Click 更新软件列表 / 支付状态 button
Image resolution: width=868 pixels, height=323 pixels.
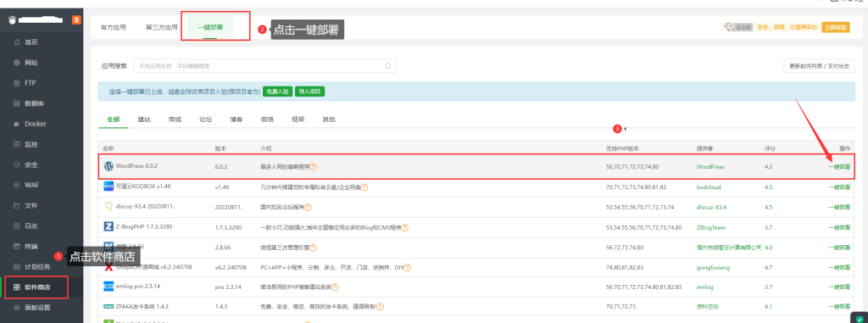tap(819, 66)
